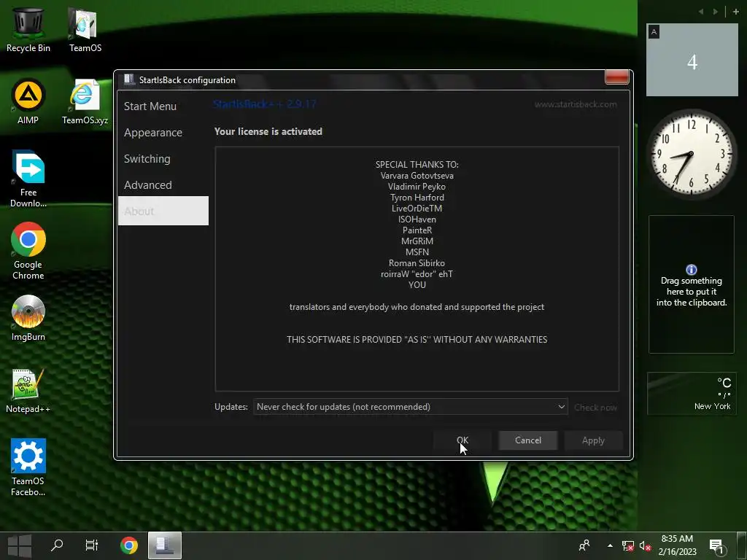Click the StartIsBack title bar icon

128,79
